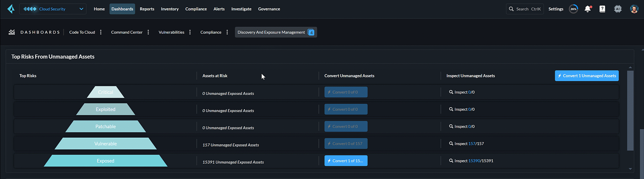Select the Vulnerable funnel segment
The image size is (644, 179).
[106, 143]
